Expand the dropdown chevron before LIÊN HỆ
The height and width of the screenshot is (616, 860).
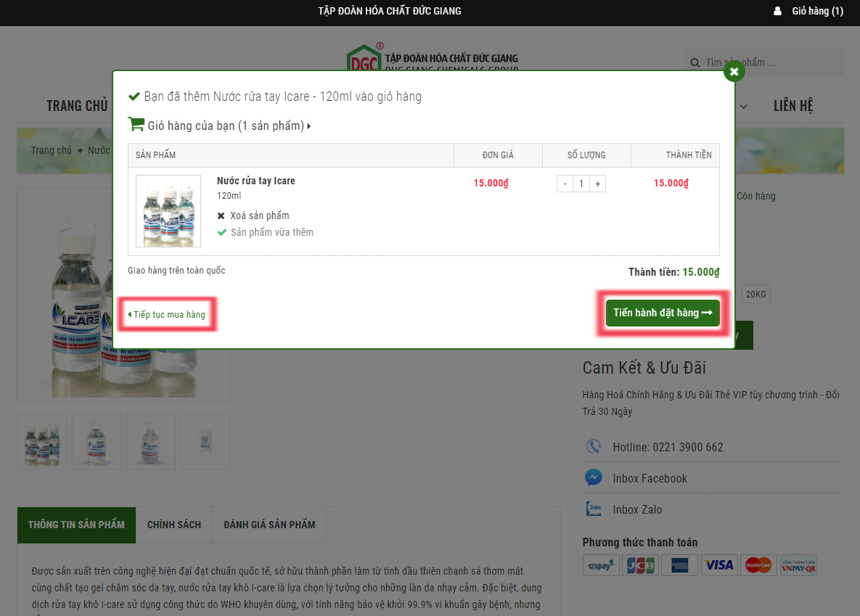pyautogui.click(x=744, y=107)
